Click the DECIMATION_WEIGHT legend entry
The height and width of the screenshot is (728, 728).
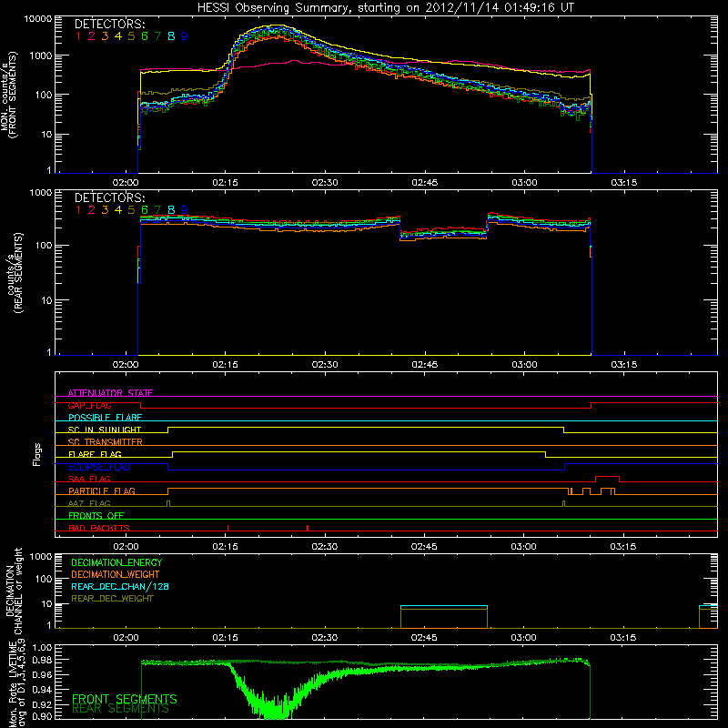(x=116, y=574)
